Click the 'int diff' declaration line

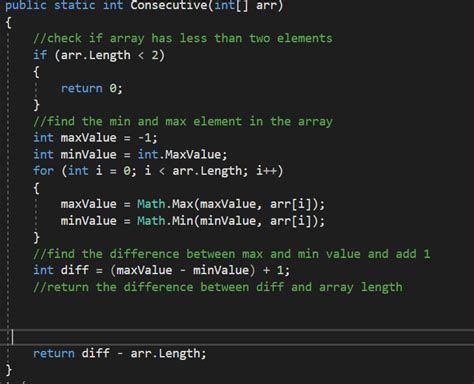pyautogui.click(x=161, y=270)
